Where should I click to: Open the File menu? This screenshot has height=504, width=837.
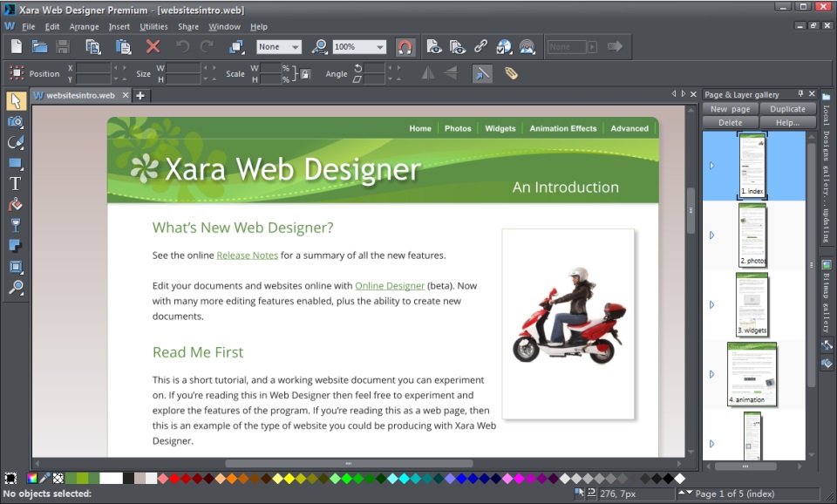click(x=28, y=26)
